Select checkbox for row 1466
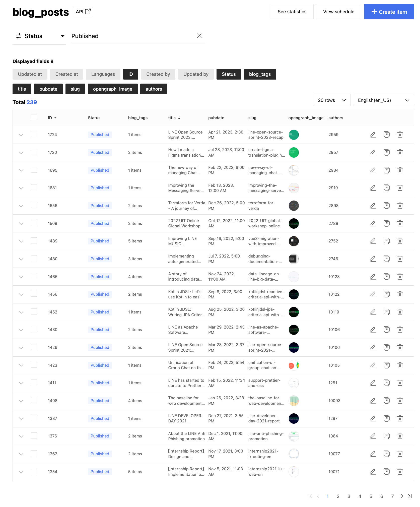This screenshot has width=420, height=507. point(34,276)
